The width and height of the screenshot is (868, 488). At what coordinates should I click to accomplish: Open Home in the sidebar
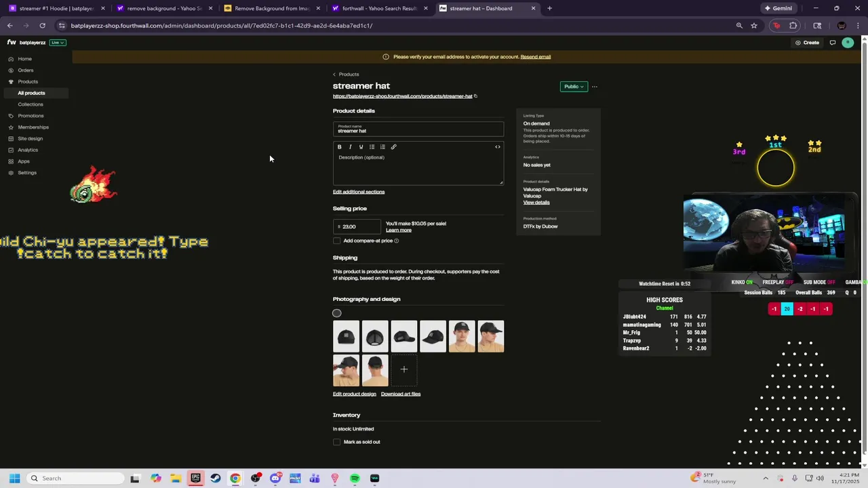tap(25, 59)
